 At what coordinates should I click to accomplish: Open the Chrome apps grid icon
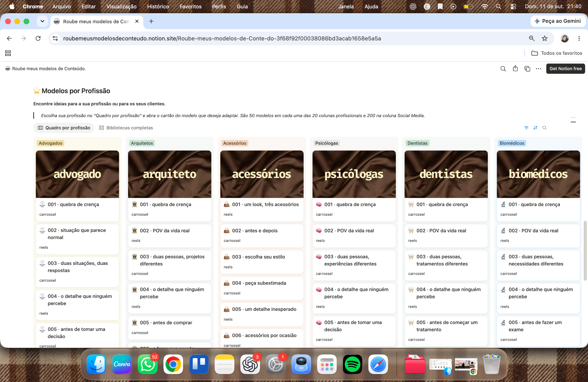8,53
